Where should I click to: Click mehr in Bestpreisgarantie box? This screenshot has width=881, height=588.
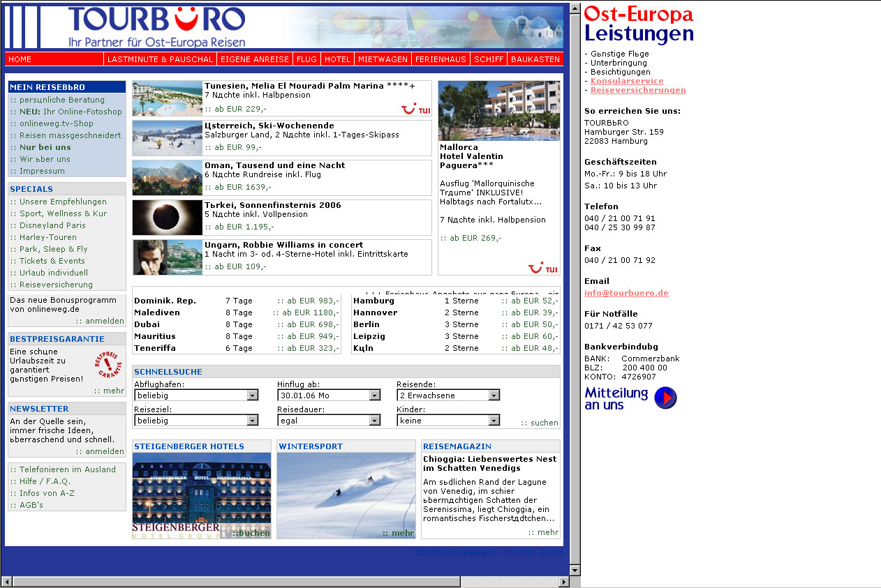click(109, 391)
